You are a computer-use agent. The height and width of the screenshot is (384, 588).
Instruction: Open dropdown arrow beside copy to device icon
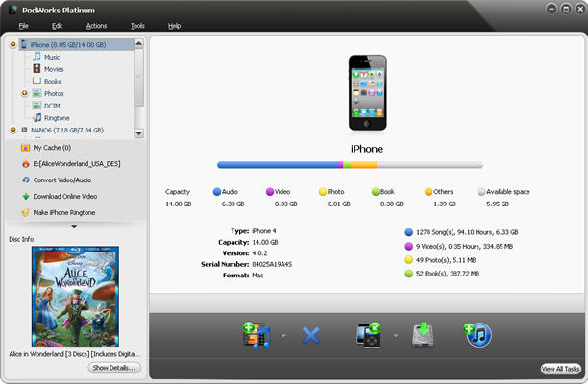coord(396,335)
